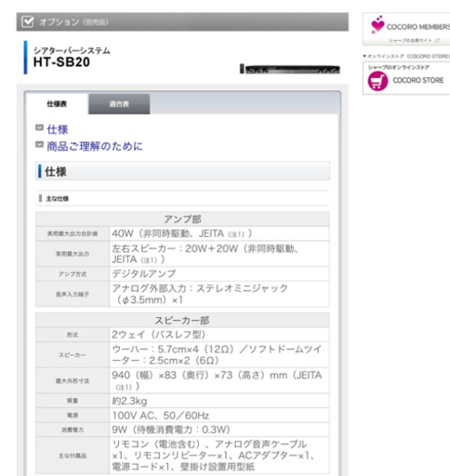The height and width of the screenshot is (476, 450).
Task: Click the アナログ外部入力：ステレオミニジャック cell
Action: 219,294
